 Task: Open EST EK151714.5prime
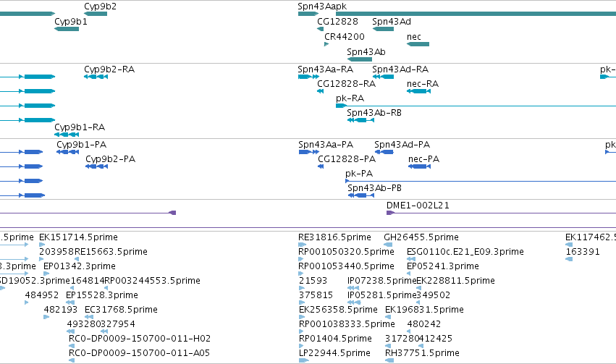click(78, 237)
